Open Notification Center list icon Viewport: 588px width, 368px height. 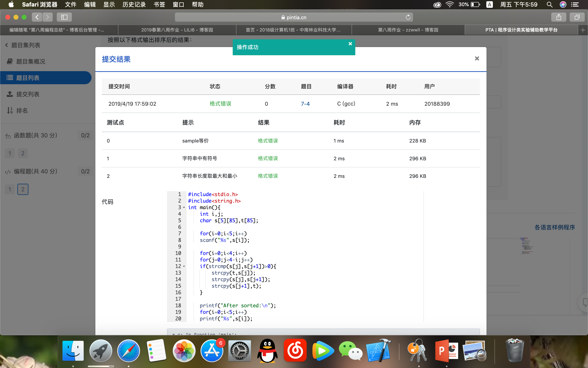pos(575,4)
